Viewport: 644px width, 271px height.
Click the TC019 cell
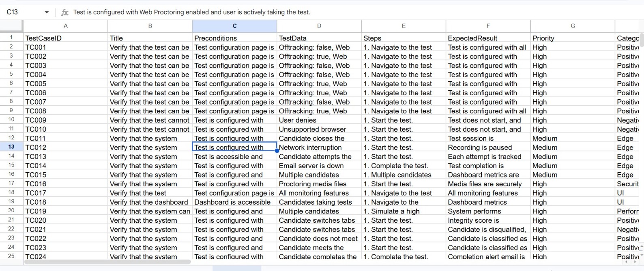(66, 211)
